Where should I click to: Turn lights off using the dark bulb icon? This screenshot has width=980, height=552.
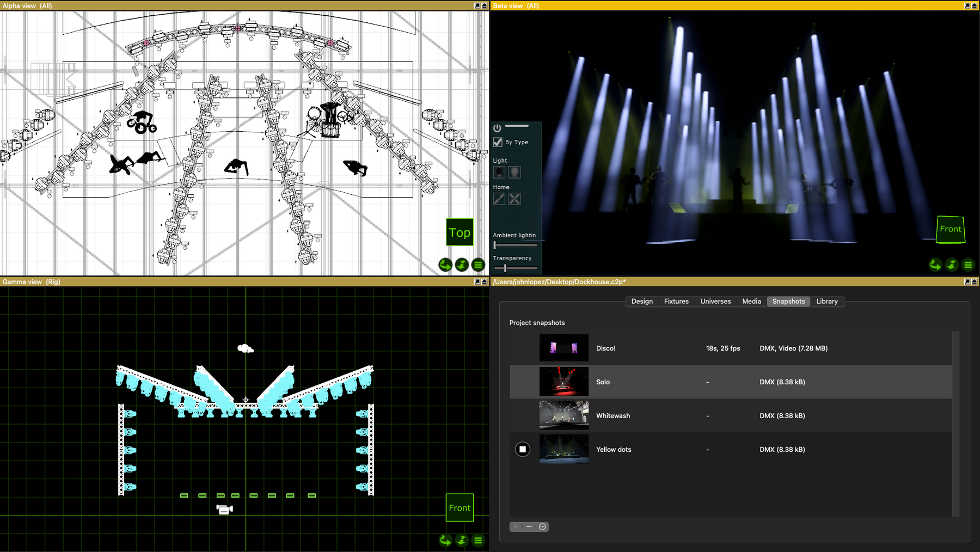point(499,172)
